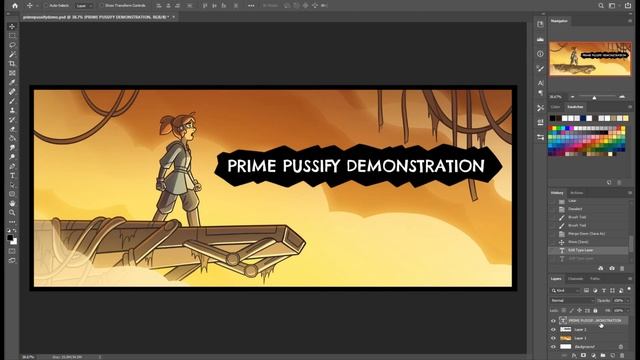The image size is (640, 360).
Task: Select the Horizontal Type tool
Action: coord(12,176)
